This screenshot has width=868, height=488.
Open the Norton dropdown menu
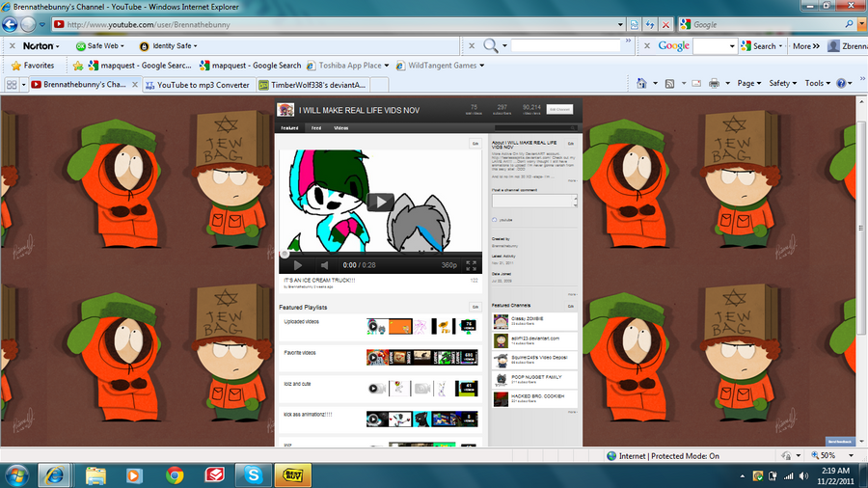point(41,46)
